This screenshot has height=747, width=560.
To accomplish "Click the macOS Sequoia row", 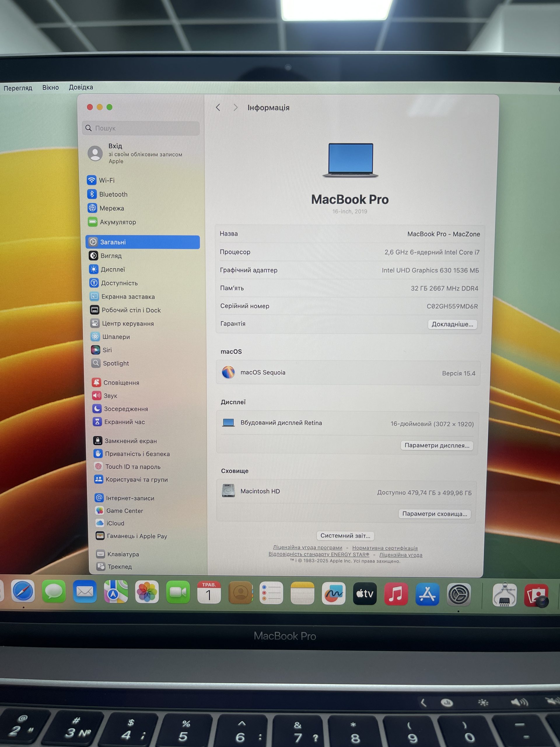I will click(x=348, y=373).
